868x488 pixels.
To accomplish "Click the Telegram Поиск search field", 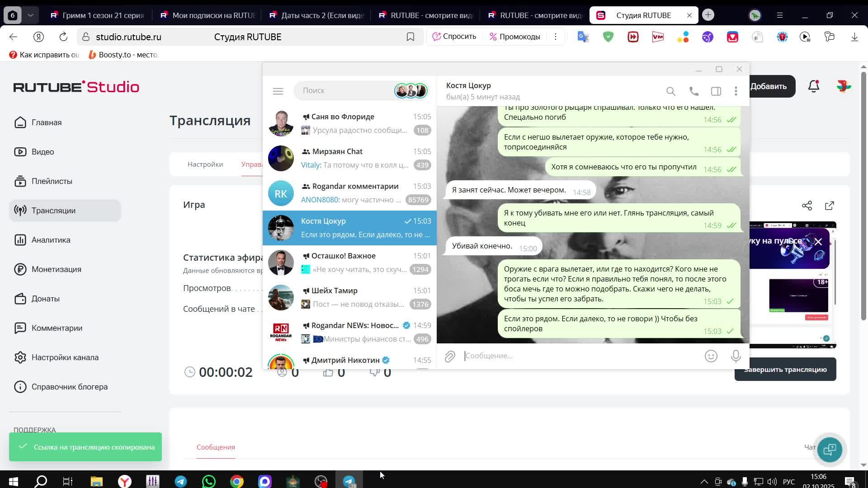I will pyautogui.click(x=344, y=90).
